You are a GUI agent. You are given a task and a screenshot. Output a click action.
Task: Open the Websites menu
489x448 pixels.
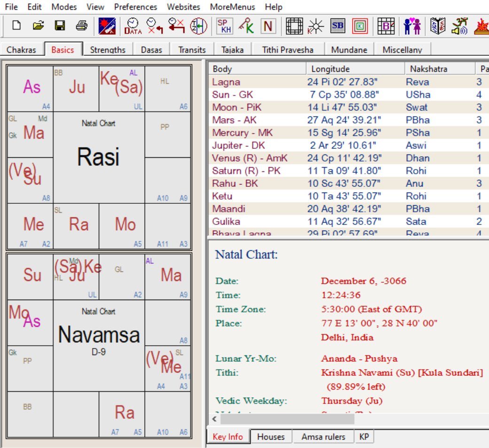(183, 7)
